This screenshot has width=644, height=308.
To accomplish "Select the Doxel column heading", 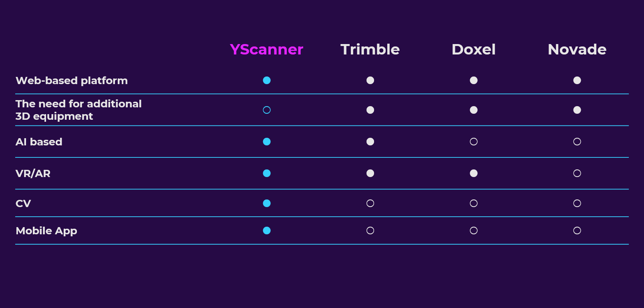I will (473, 49).
